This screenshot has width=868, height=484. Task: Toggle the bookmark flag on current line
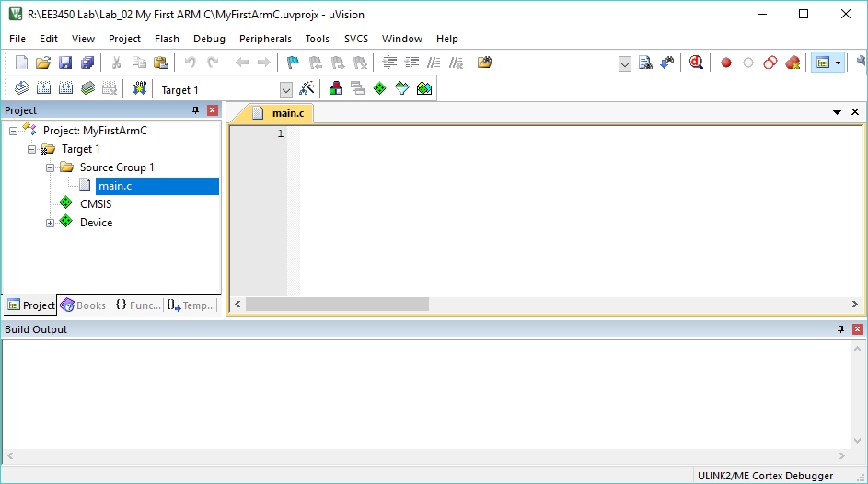[293, 63]
